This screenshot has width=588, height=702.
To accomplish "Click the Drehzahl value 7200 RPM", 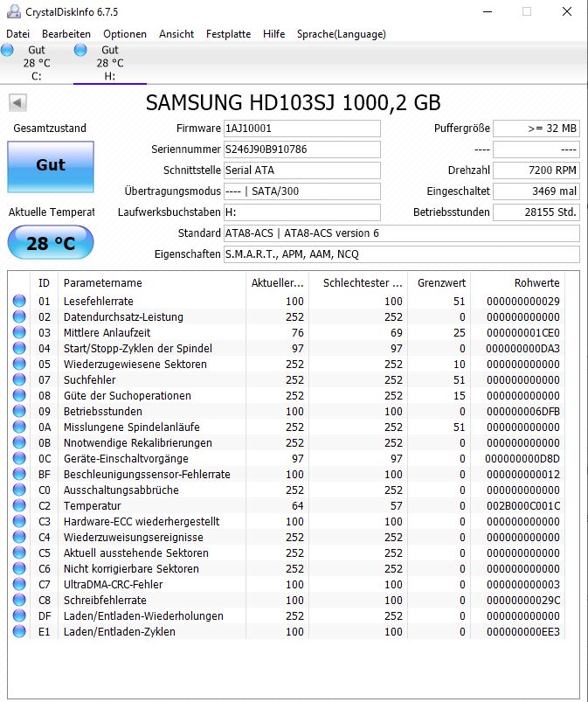I will point(536,170).
